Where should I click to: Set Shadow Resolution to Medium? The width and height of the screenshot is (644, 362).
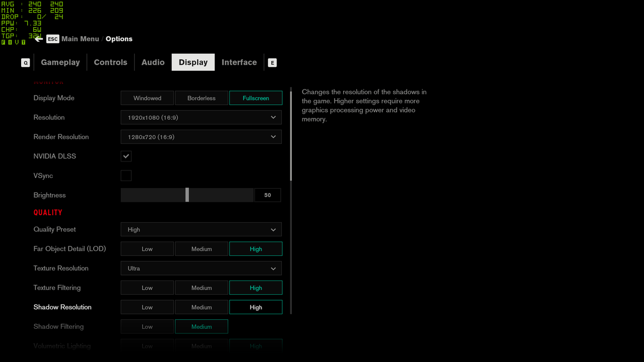(201, 307)
